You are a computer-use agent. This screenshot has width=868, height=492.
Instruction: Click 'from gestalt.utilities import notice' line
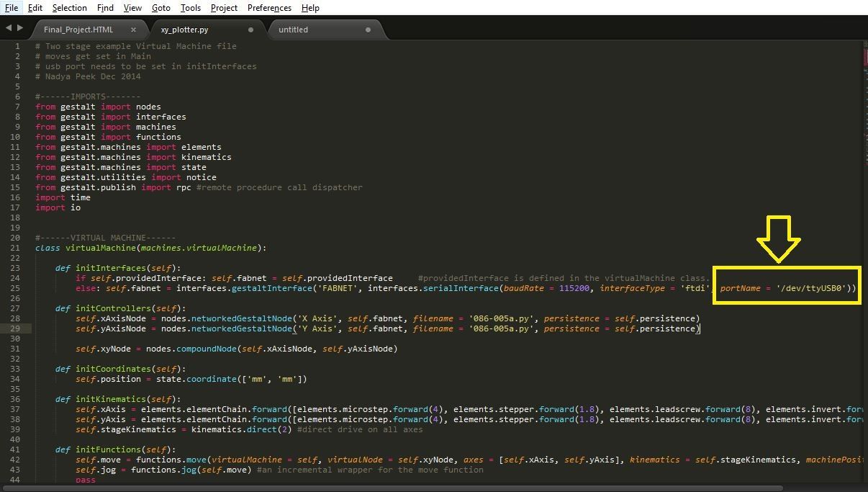click(x=126, y=177)
